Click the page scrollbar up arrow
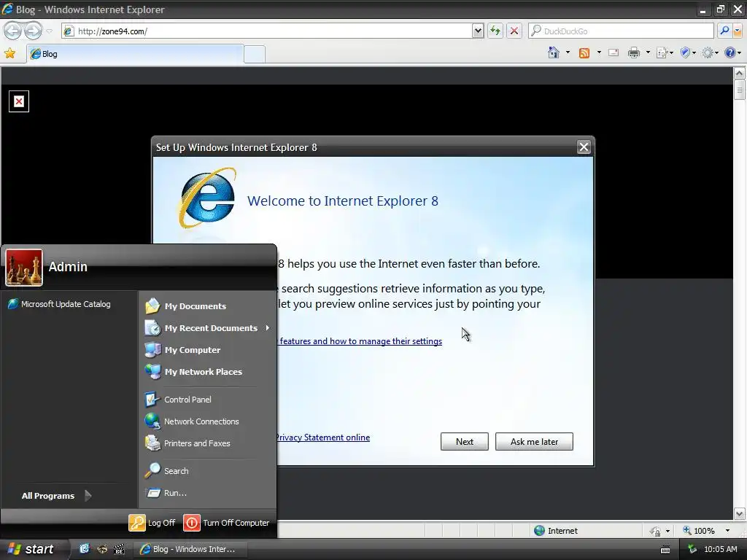Screen dimensions: 747x560 pyautogui.click(x=740, y=74)
